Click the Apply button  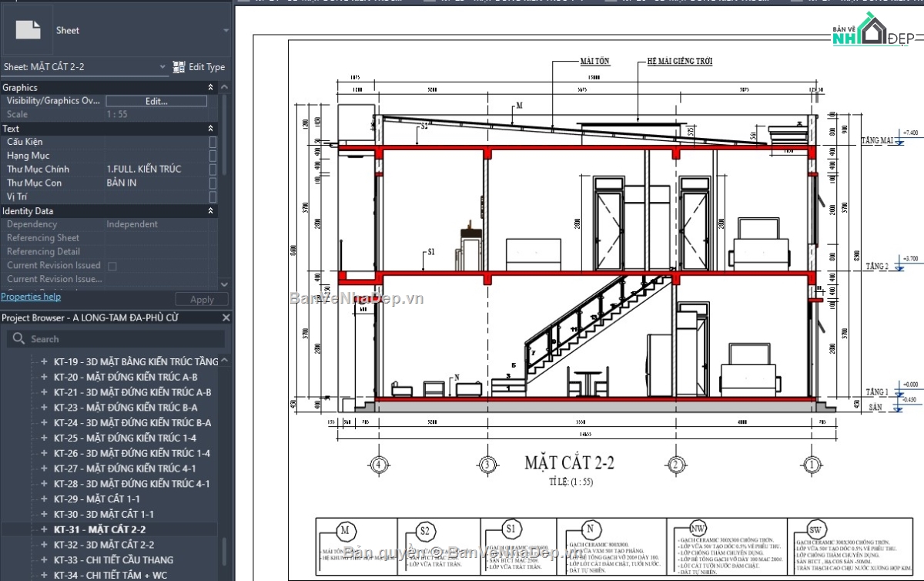(x=202, y=300)
